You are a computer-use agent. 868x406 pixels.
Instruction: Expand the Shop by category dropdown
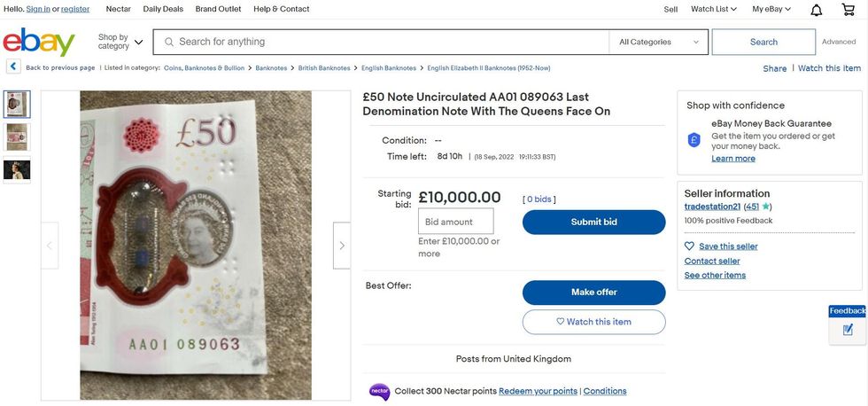pos(120,42)
